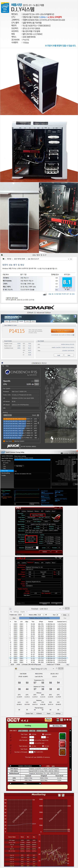
Task: Open the Help menu in Cinebench R15
Action: point(7,366)
